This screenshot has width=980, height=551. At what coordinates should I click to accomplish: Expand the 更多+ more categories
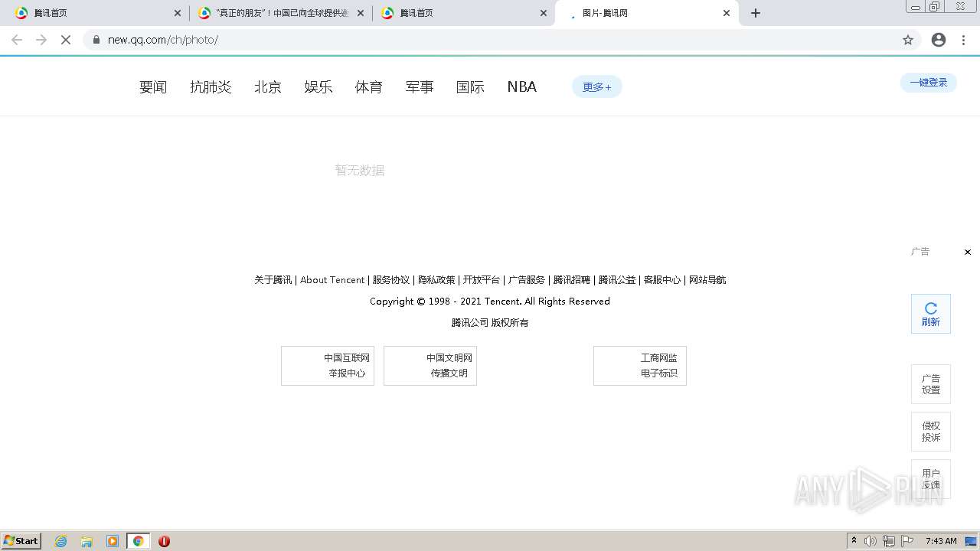pos(597,87)
